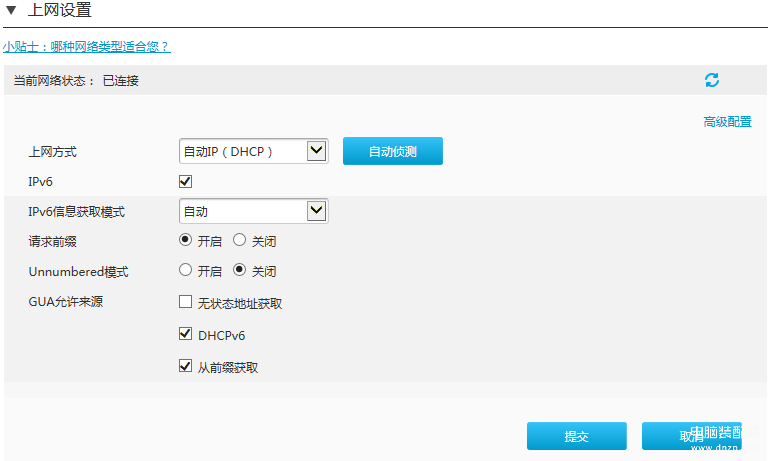Click the refresh network status icon
Viewport: 770px width, 461px height.
[x=712, y=80]
